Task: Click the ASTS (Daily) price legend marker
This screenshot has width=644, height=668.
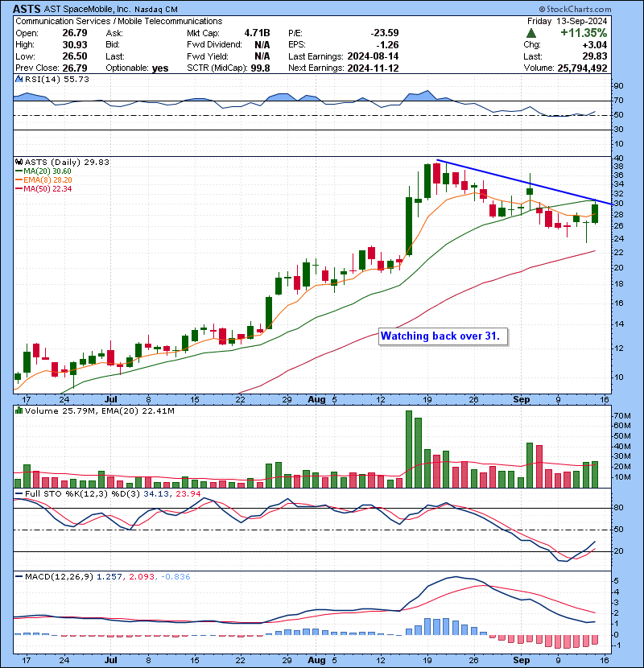Action: click(18, 162)
